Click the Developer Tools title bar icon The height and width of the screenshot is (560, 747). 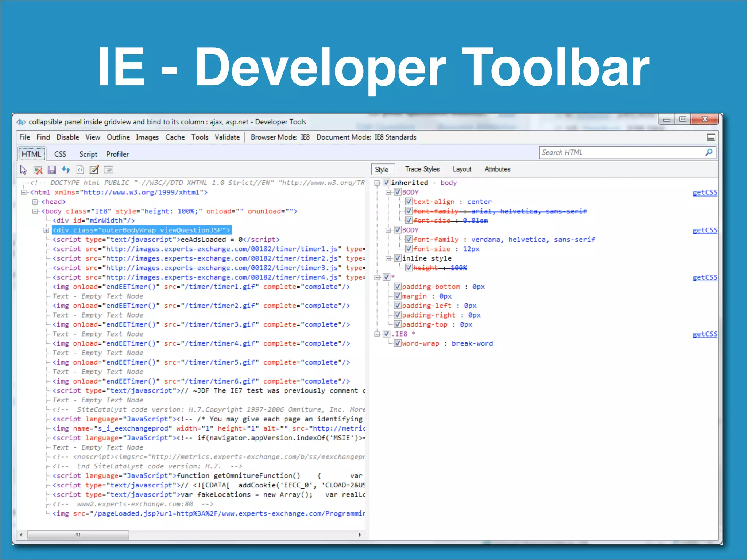coord(21,122)
